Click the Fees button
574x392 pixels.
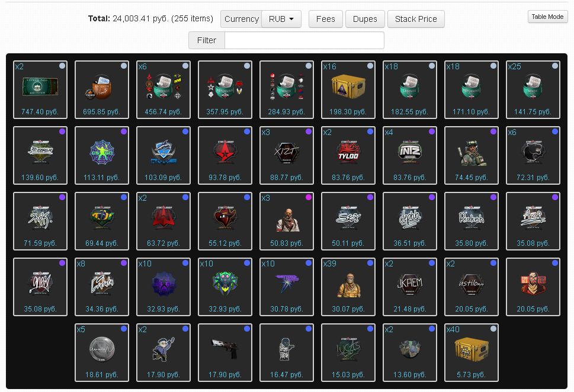pyautogui.click(x=325, y=19)
